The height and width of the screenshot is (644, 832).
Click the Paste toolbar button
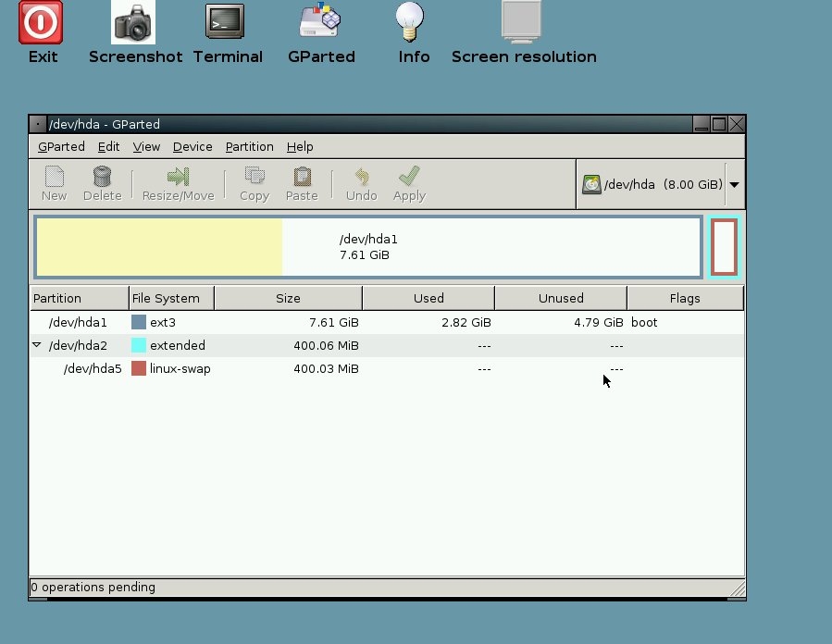point(302,183)
